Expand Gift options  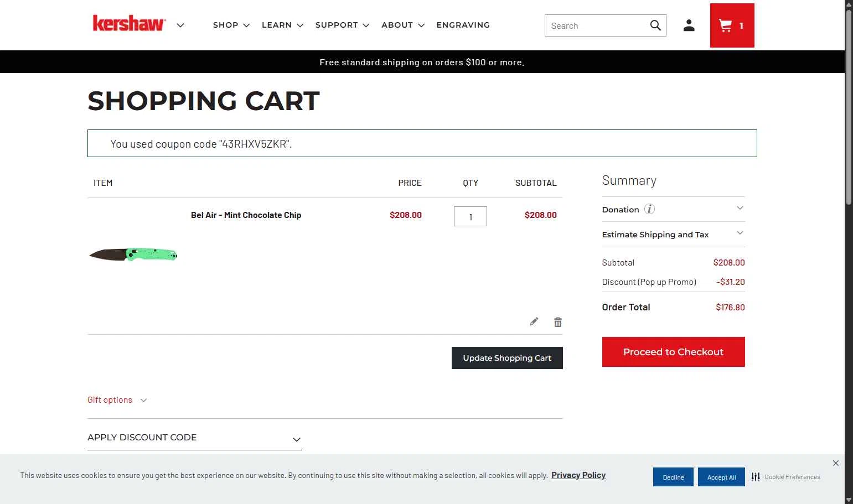coord(117,400)
